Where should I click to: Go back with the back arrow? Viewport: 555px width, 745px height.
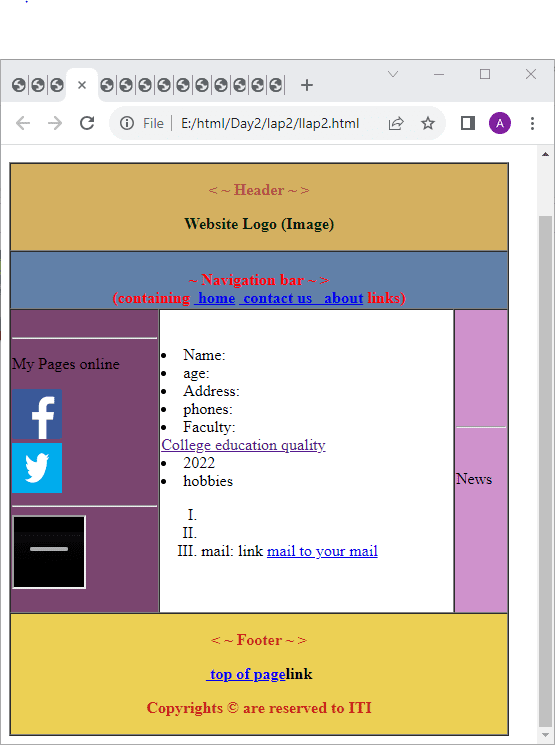23,124
